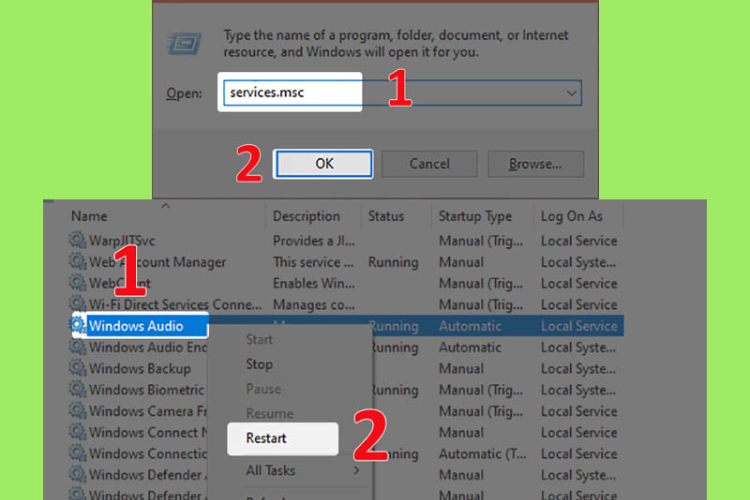Click the Windows Backup service gear icon
The image size is (750, 500).
tap(77, 368)
